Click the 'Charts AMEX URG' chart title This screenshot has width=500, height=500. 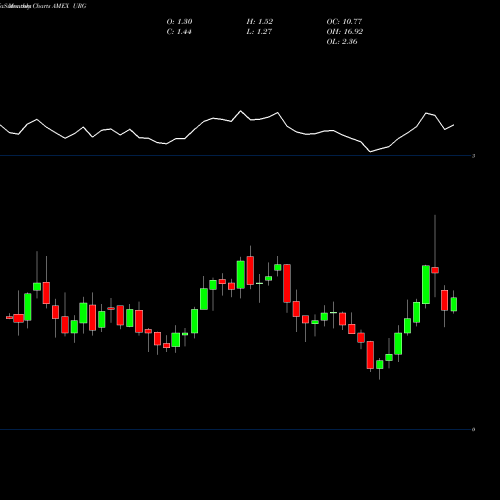click(x=59, y=6)
